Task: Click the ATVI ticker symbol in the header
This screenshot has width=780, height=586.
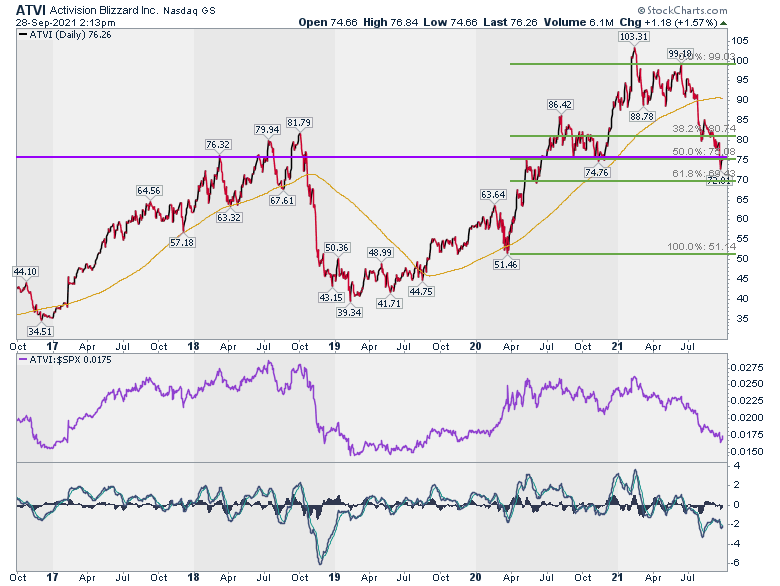Action: [31, 10]
